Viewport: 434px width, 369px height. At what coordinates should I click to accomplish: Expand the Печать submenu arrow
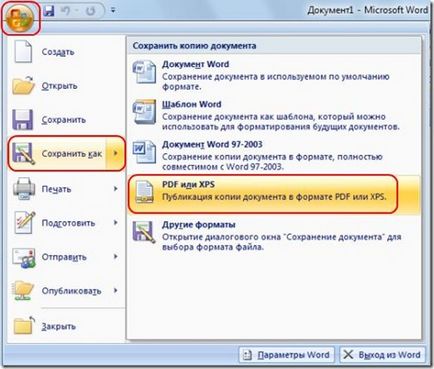[115, 189]
